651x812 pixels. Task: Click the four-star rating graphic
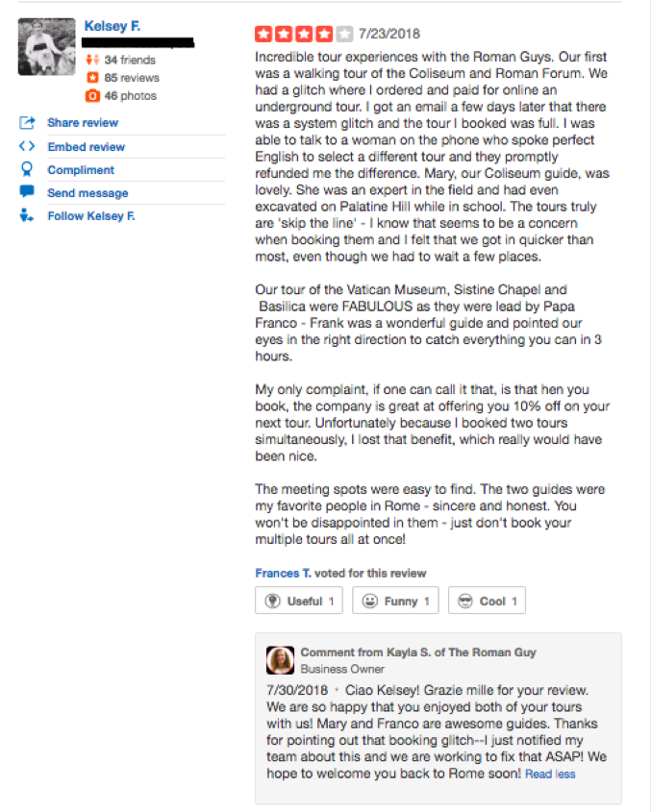(x=303, y=35)
